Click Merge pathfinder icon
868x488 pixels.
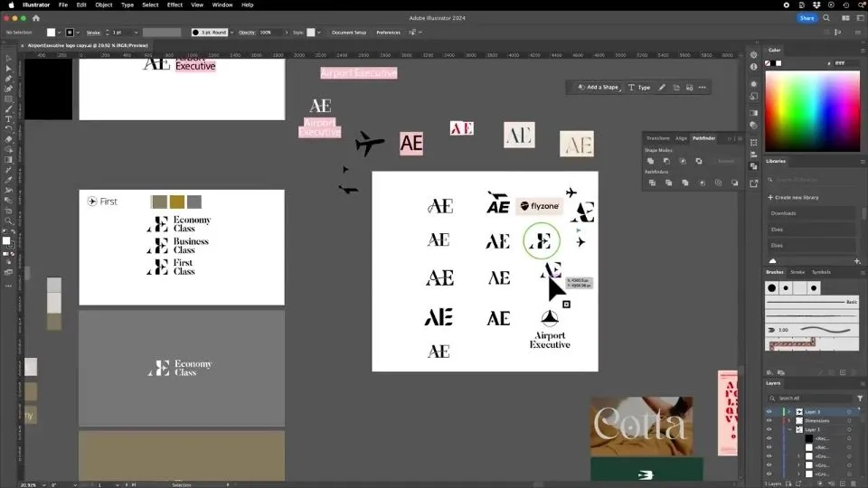[x=685, y=183]
